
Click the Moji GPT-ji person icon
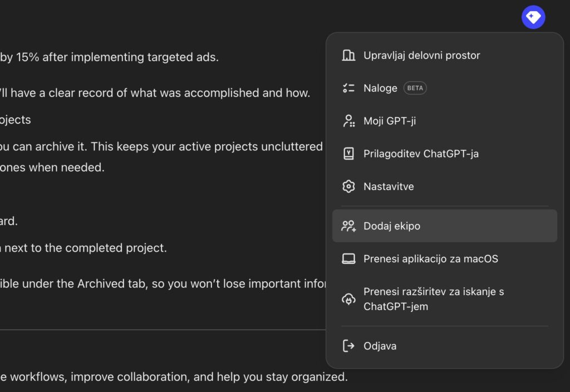(348, 121)
